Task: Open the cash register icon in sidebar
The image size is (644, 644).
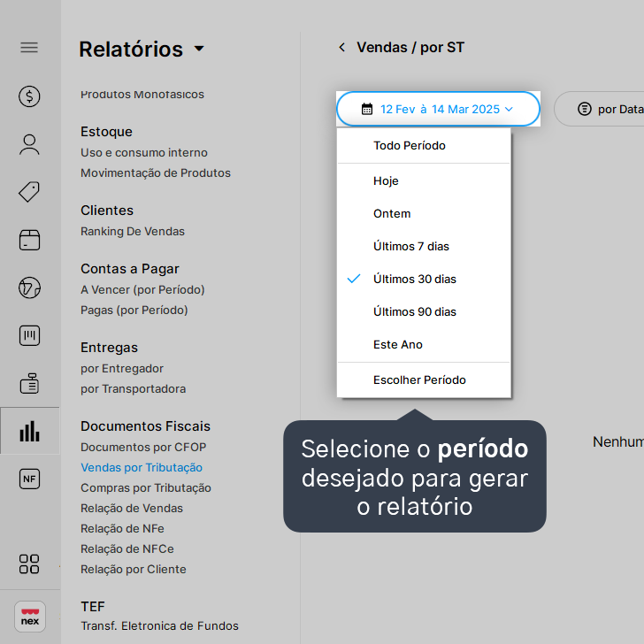Action: [x=29, y=384]
